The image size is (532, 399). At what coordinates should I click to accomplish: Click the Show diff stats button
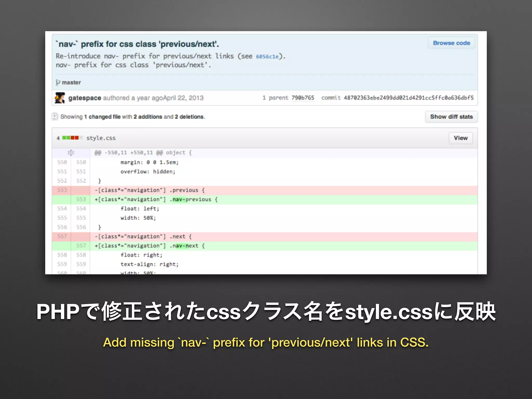[451, 117]
